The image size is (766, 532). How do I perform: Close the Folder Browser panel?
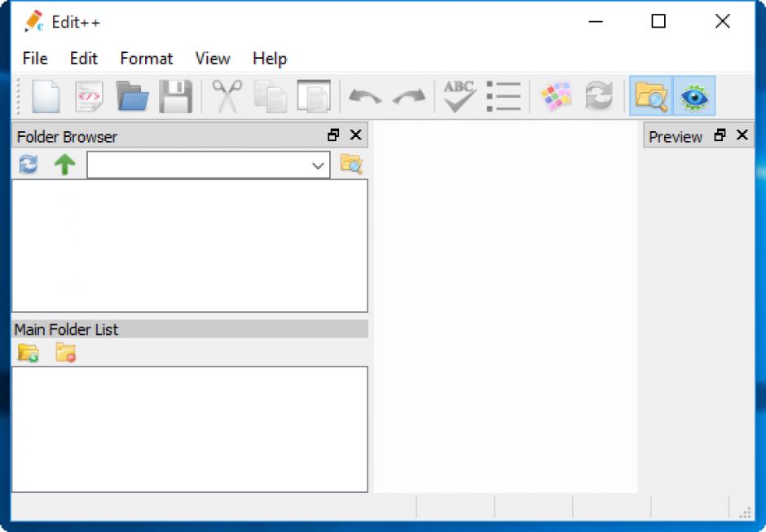[x=356, y=134]
